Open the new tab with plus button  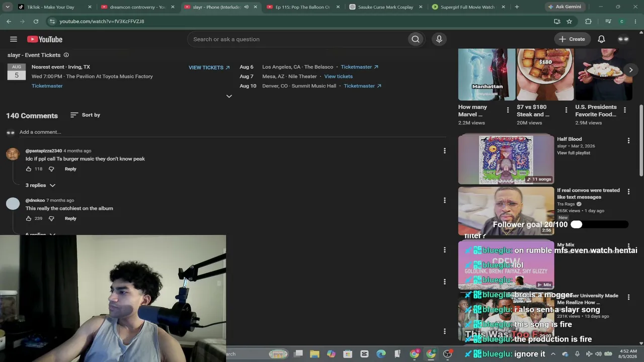click(517, 7)
